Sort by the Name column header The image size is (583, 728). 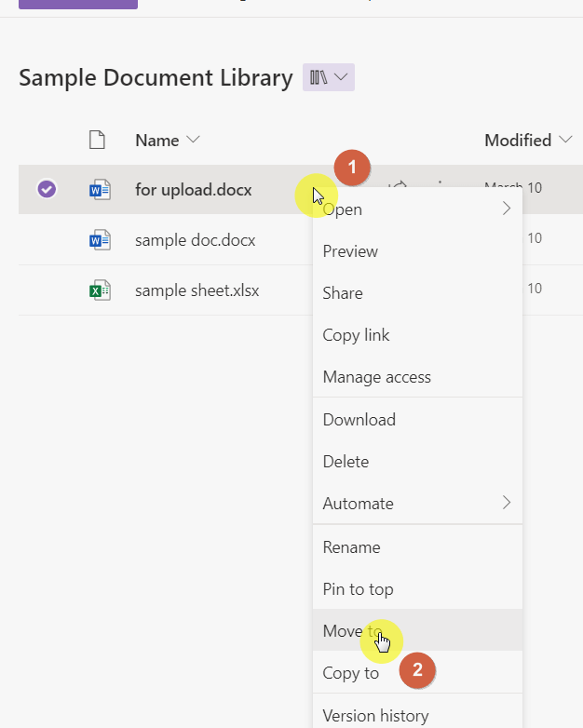pyautogui.click(x=168, y=140)
